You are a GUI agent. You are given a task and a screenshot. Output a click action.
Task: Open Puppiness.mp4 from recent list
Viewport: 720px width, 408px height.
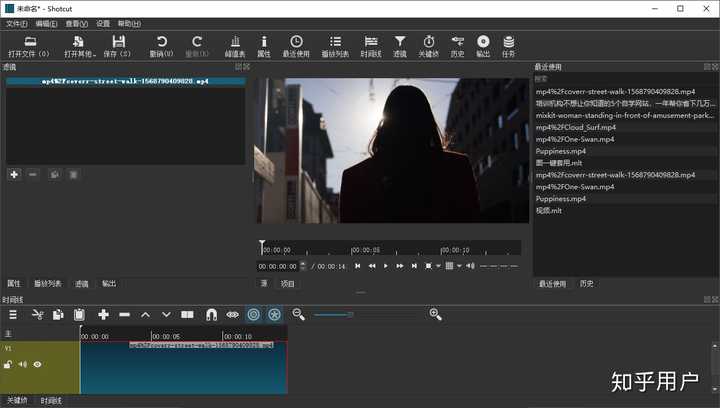tap(560, 151)
